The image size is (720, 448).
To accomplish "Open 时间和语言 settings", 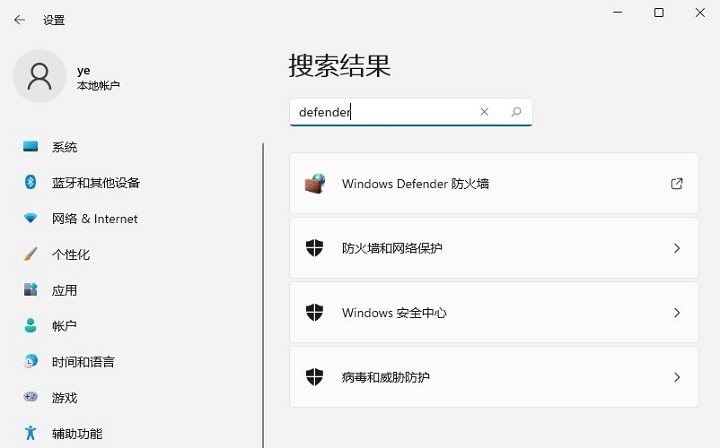I will 83,362.
